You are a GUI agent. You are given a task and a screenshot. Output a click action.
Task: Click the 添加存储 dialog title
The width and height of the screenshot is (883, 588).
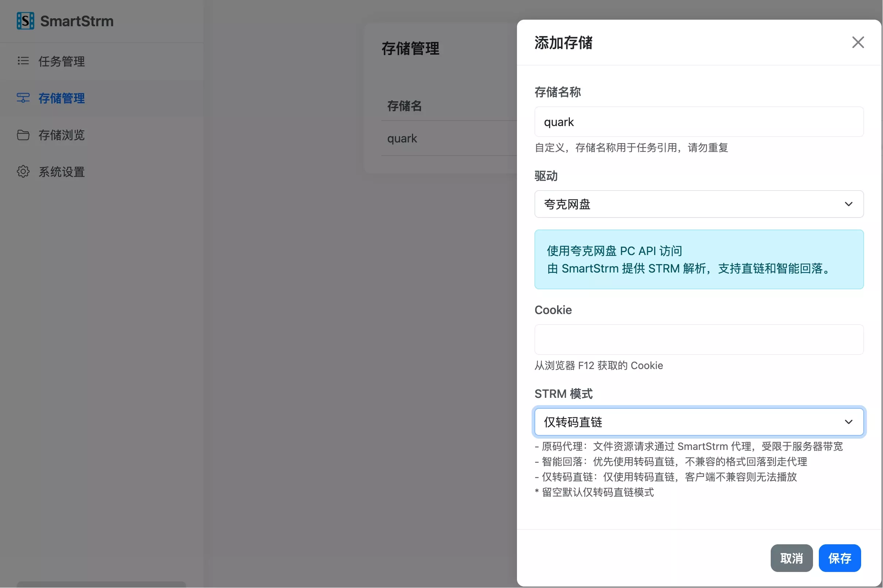(563, 43)
